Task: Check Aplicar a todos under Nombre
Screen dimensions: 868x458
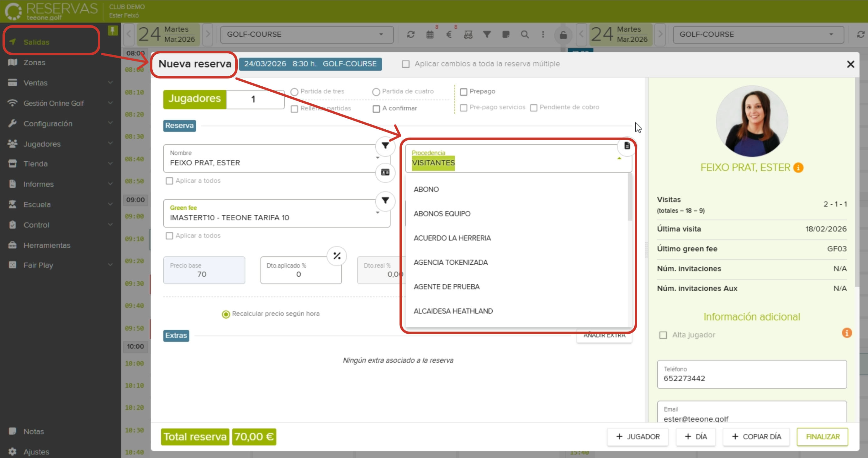Action: pos(169,181)
